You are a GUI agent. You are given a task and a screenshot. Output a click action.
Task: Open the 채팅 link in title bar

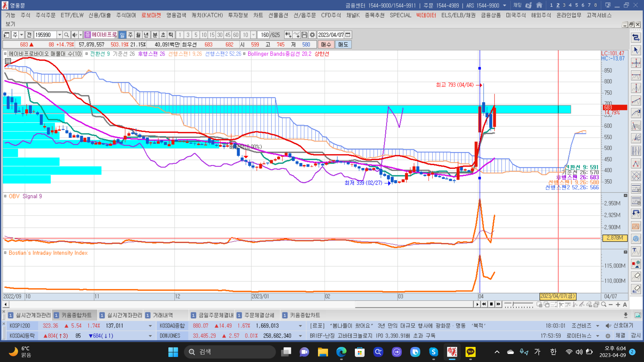(517, 5)
